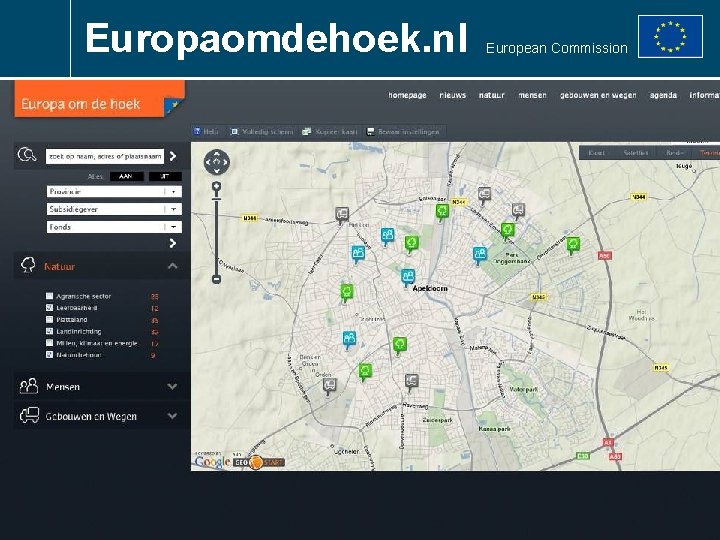Select gray building marker near Orden

point(329,386)
